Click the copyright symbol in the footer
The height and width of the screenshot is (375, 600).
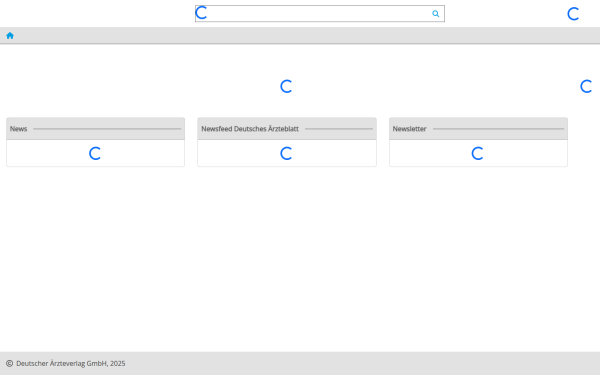(x=10, y=364)
